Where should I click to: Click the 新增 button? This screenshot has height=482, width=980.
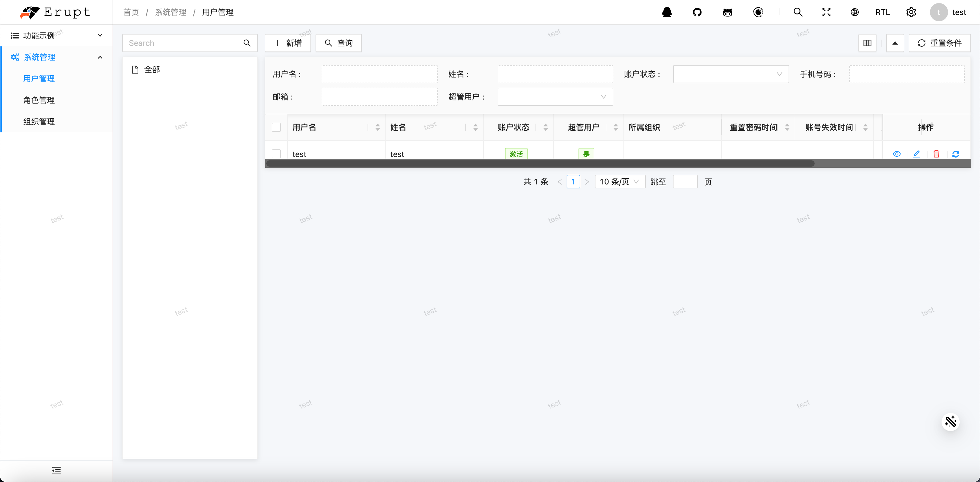click(288, 43)
